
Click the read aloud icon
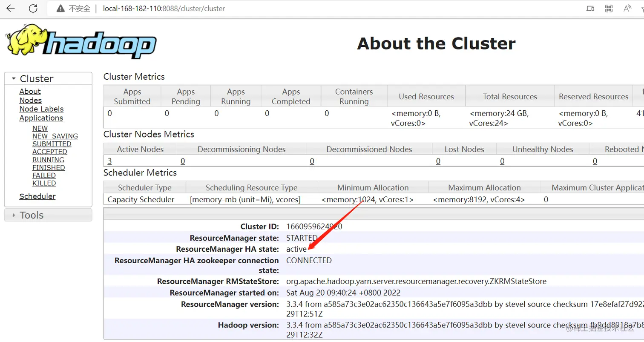click(x=627, y=8)
